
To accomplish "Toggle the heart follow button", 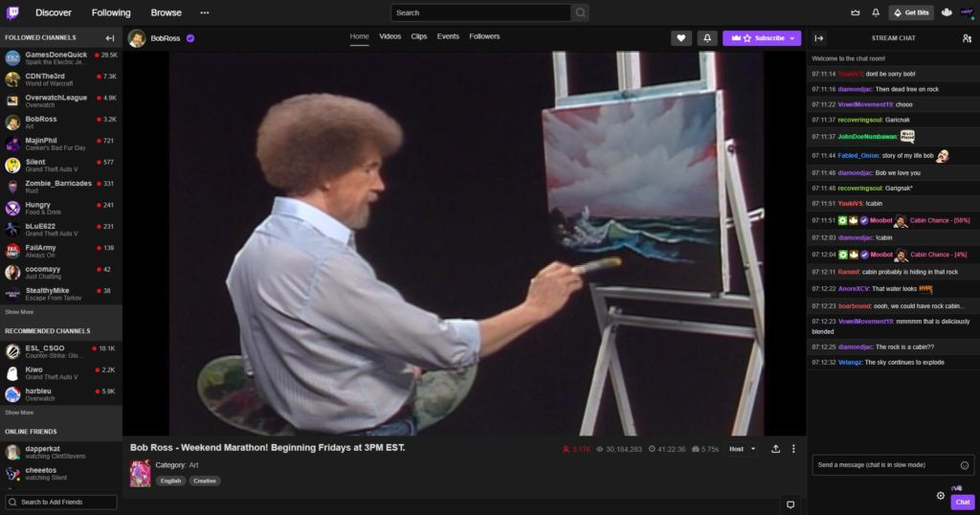I will (681, 38).
